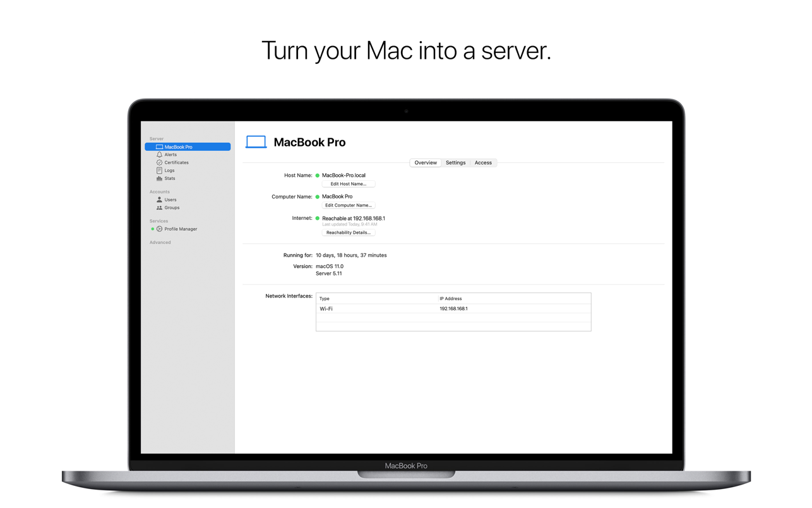This screenshot has height=508, width=812.
Task: Click the MacBook Pro computer name value
Action: pyautogui.click(x=337, y=197)
